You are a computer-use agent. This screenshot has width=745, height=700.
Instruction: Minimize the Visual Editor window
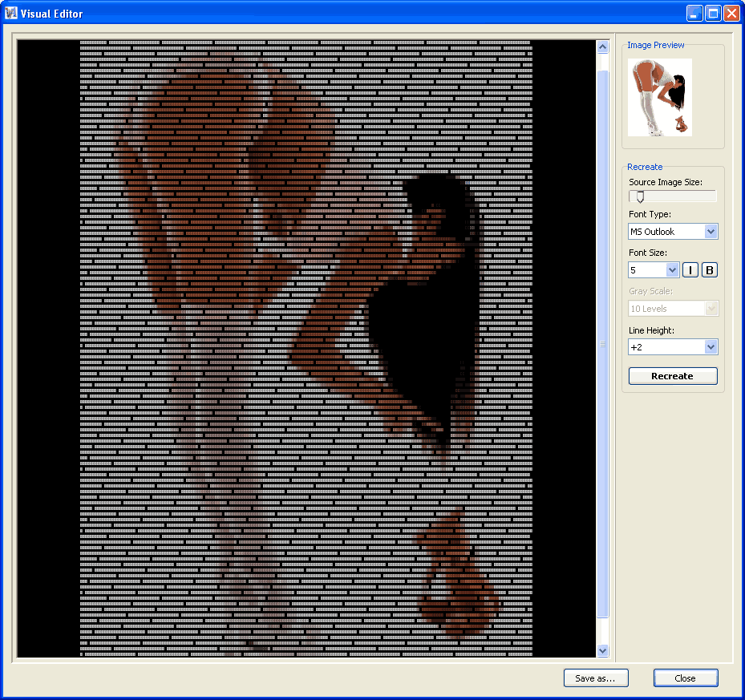pyautogui.click(x=694, y=14)
